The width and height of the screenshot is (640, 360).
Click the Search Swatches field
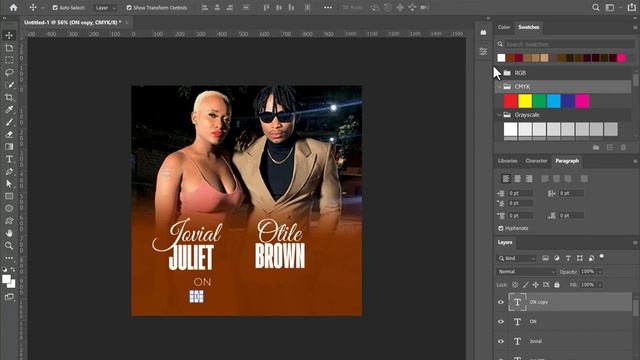(565, 44)
